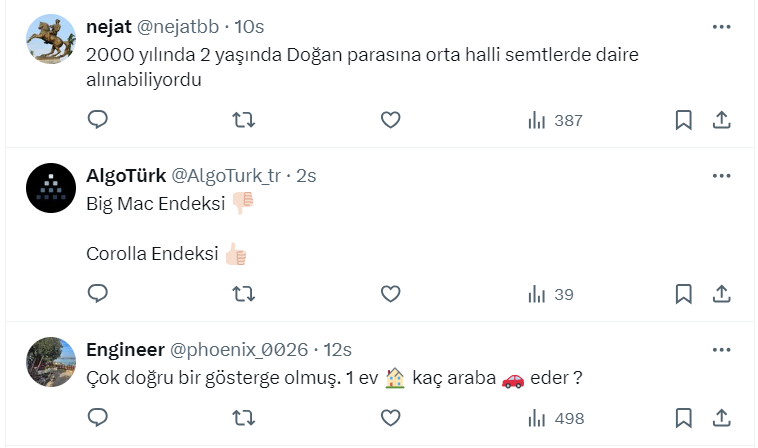Click nejat's horse statue avatar
Screen dimensions: 758x448
(x=51, y=39)
